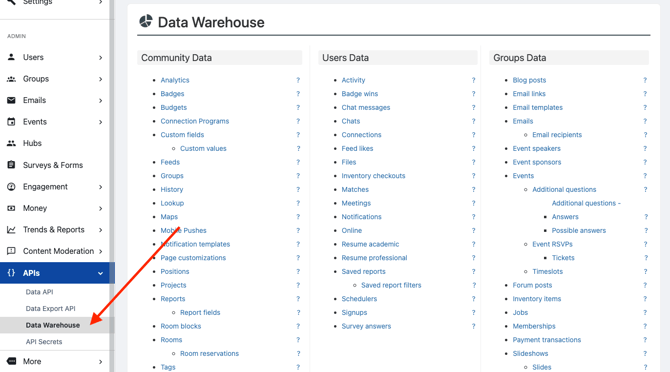Click the Hubs icon in sidebar
The height and width of the screenshot is (372, 670).
pos(12,143)
